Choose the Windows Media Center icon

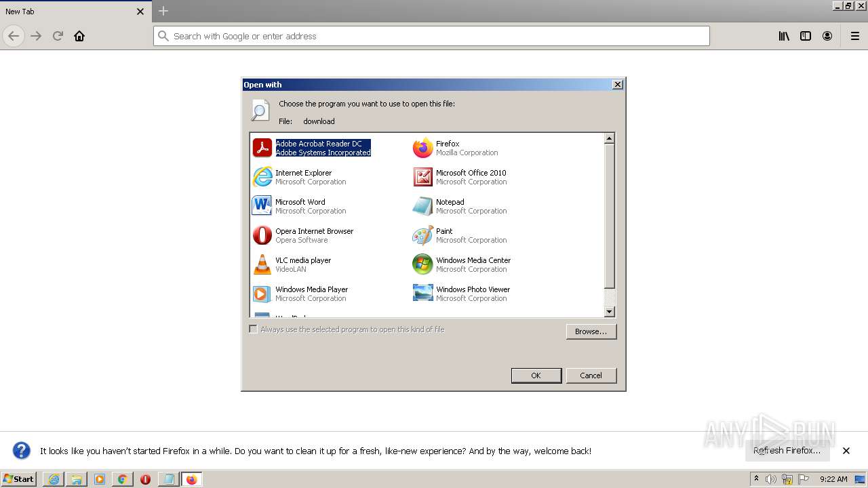[x=422, y=264]
